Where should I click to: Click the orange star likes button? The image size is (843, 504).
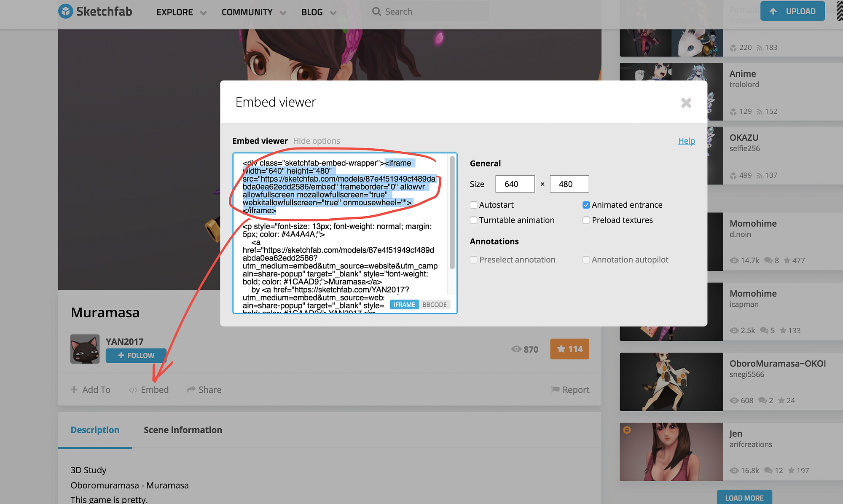pyautogui.click(x=569, y=349)
